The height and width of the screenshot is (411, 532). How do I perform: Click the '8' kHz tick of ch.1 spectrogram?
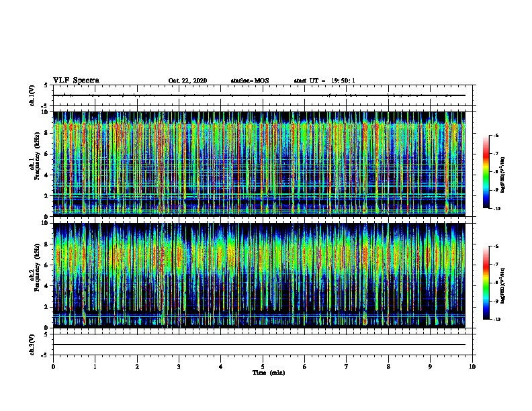tap(46, 133)
